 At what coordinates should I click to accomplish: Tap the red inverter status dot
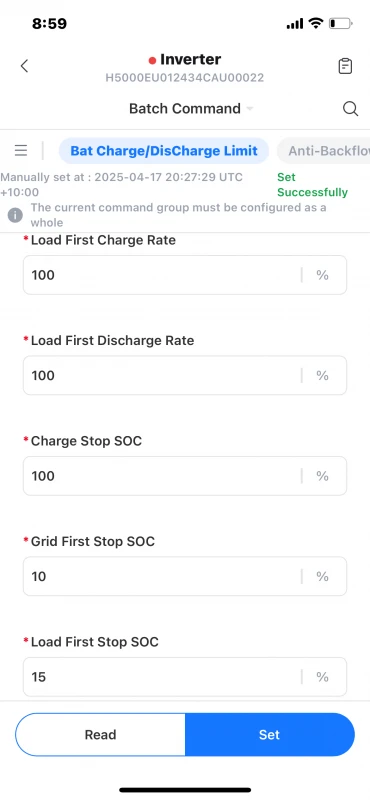tap(152, 61)
